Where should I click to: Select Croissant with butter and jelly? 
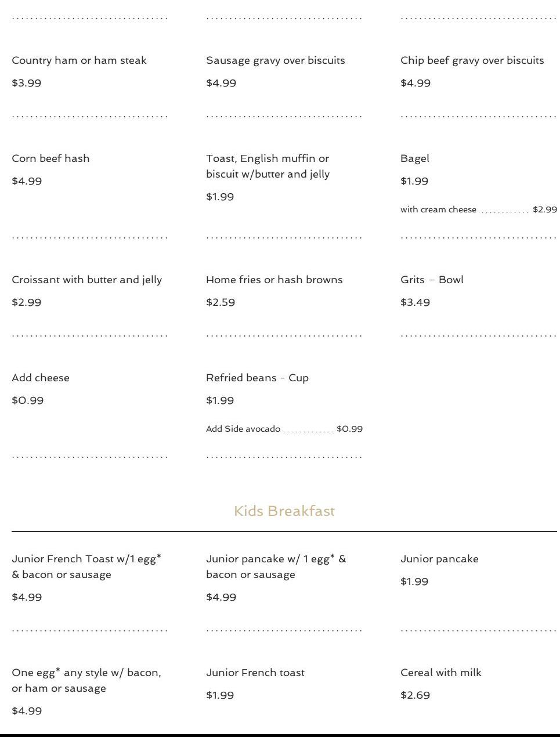86,280
